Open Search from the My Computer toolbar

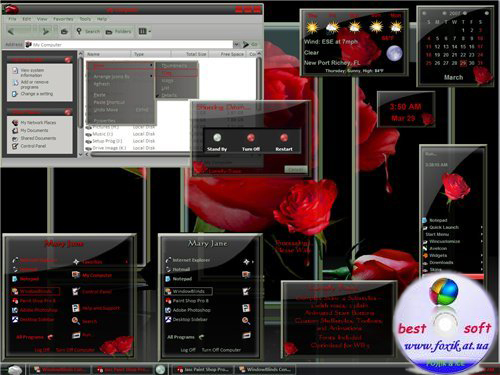pyautogui.click(x=88, y=31)
